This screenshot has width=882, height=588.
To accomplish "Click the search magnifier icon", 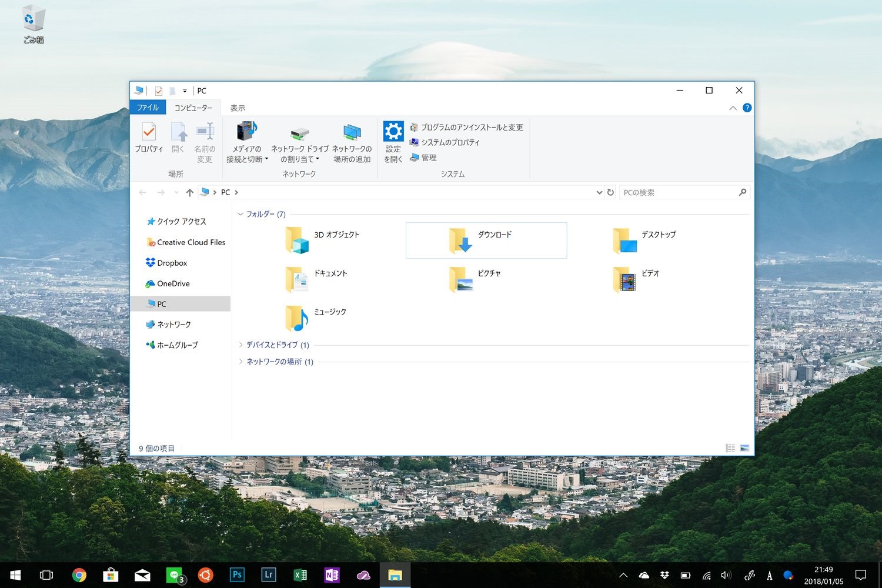I will (743, 192).
